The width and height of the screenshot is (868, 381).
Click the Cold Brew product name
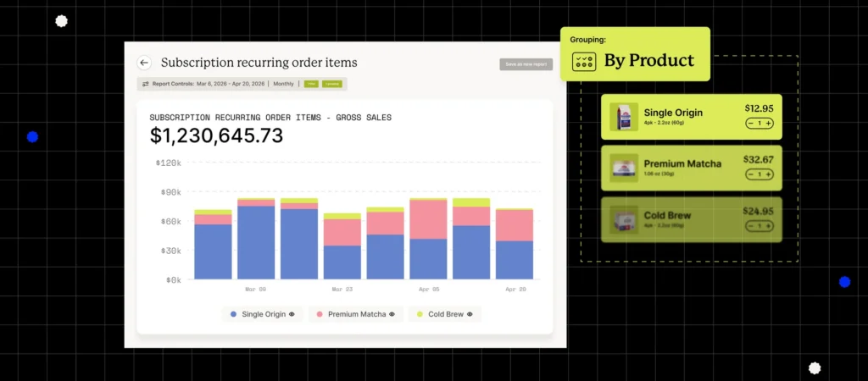[x=668, y=215]
